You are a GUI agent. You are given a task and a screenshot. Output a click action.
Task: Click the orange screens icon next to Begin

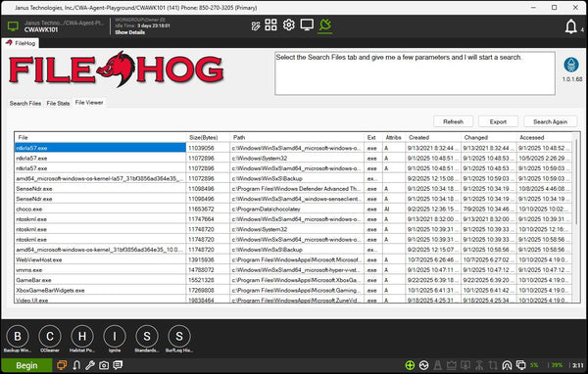pos(62,365)
